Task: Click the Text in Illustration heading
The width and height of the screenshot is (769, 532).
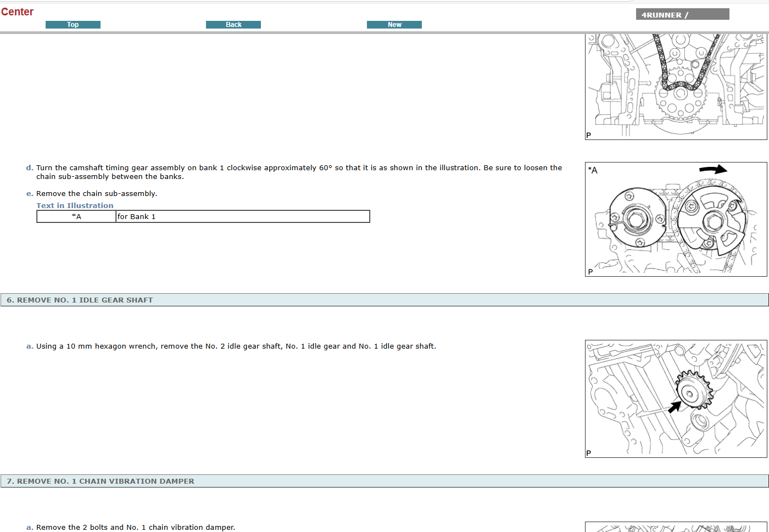Action: pyautogui.click(x=75, y=205)
